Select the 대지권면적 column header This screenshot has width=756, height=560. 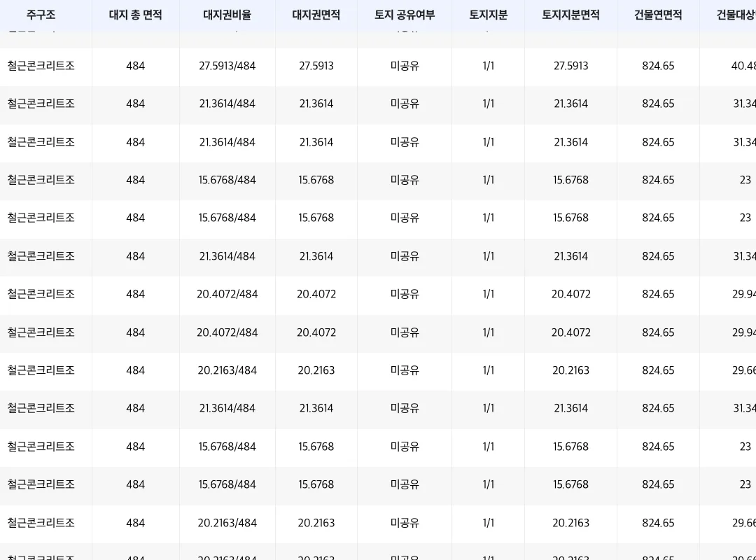[316, 15]
